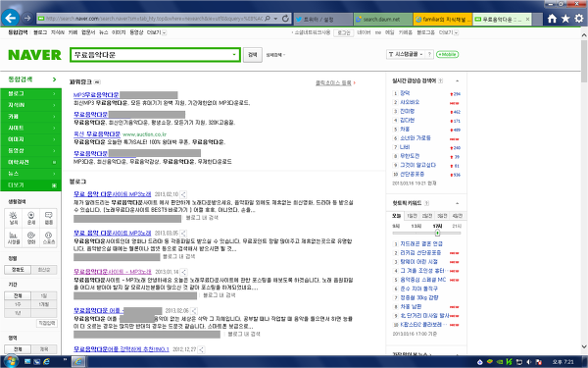Viewport: 588px width, 368px height.
Task: Select 최신순 sort option
Action: (x=44, y=270)
